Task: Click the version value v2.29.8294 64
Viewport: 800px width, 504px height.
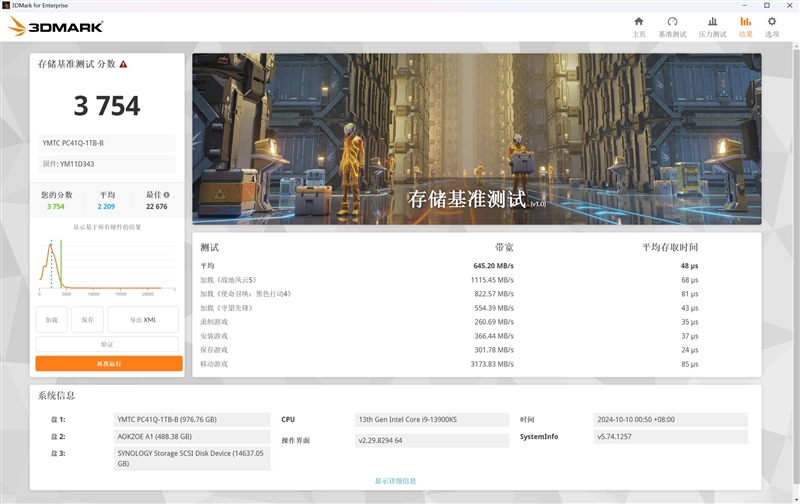Action: tap(432, 440)
